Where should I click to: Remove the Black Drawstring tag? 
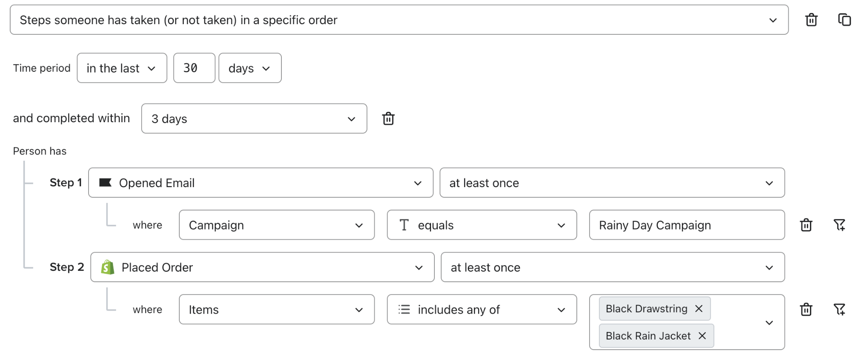pyautogui.click(x=699, y=309)
